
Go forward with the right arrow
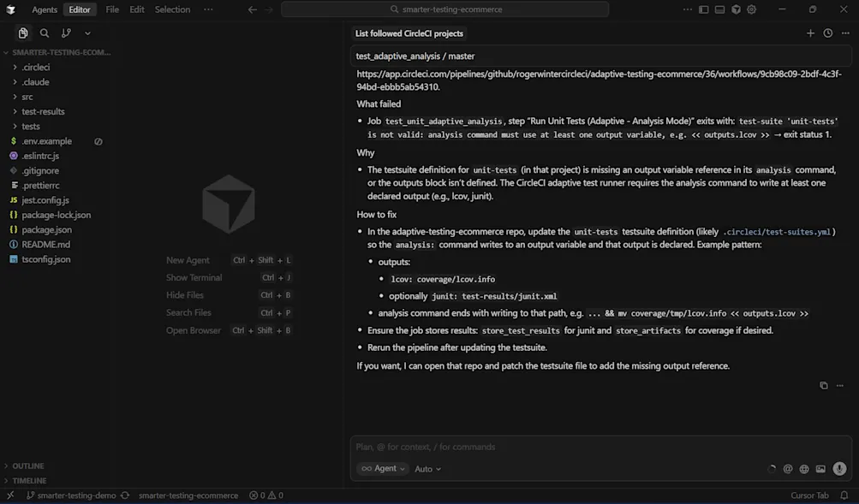coord(268,9)
